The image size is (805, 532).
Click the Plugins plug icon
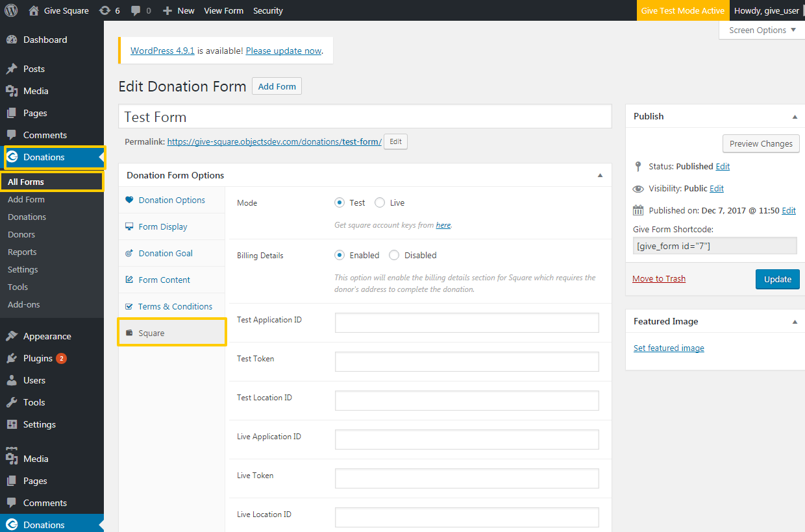click(x=12, y=358)
